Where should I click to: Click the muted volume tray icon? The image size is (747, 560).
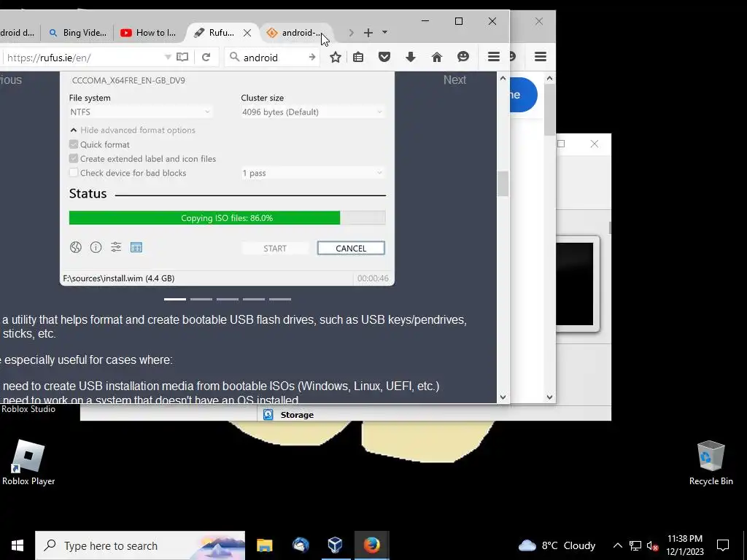pos(652,545)
